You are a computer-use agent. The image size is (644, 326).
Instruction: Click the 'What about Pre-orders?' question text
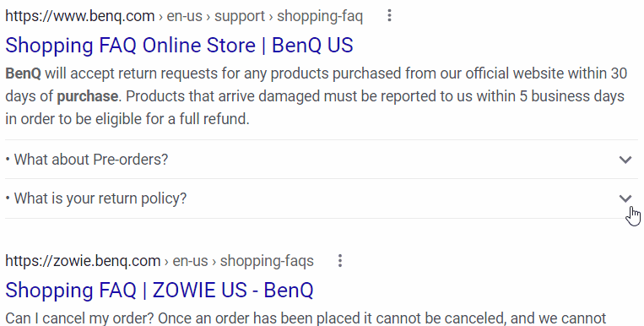pyautogui.click(x=91, y=160)
